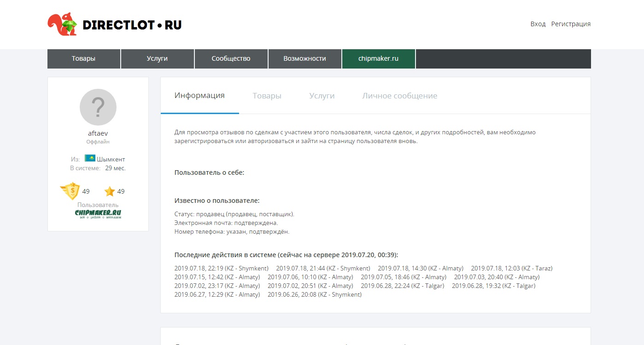Viewport: 644px width, 345px height.
Task: Click the 2019.06.28, 19:32 Talgar entry
Action: [x=494, y=286]
